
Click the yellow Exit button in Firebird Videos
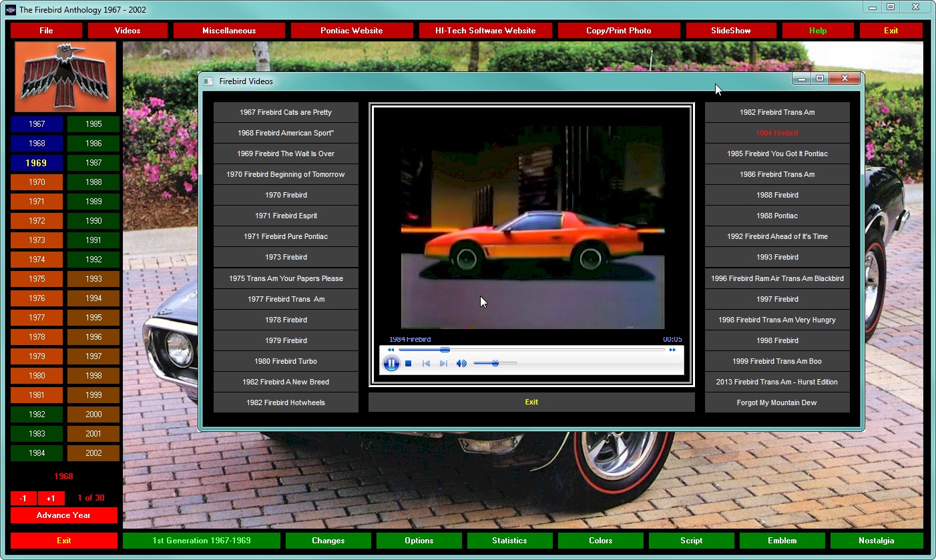[x=531, y=402]
